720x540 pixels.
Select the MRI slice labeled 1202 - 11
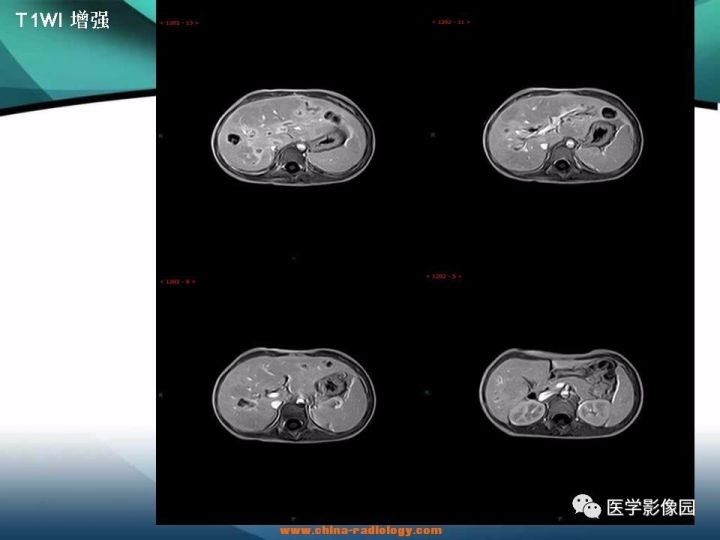(563, 136)
